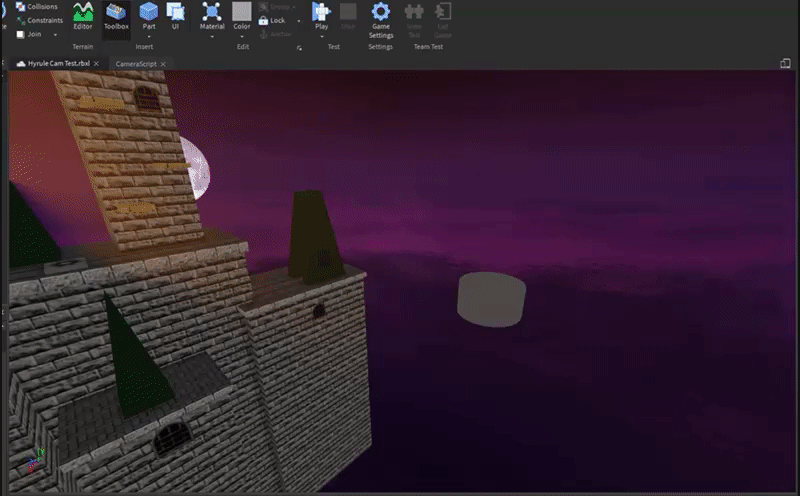This screenshot has height=496, width=800.
Task: Open the Material picker icon
Action: point(212,11)
